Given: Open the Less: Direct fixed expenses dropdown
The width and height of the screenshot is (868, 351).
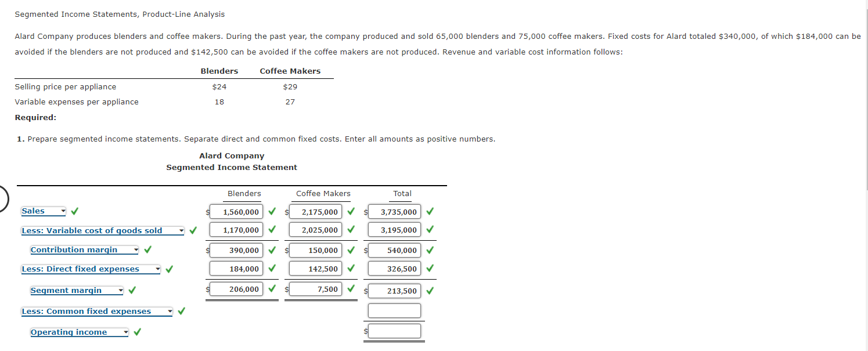Looking at the screenshot, I should pos(91,269).
